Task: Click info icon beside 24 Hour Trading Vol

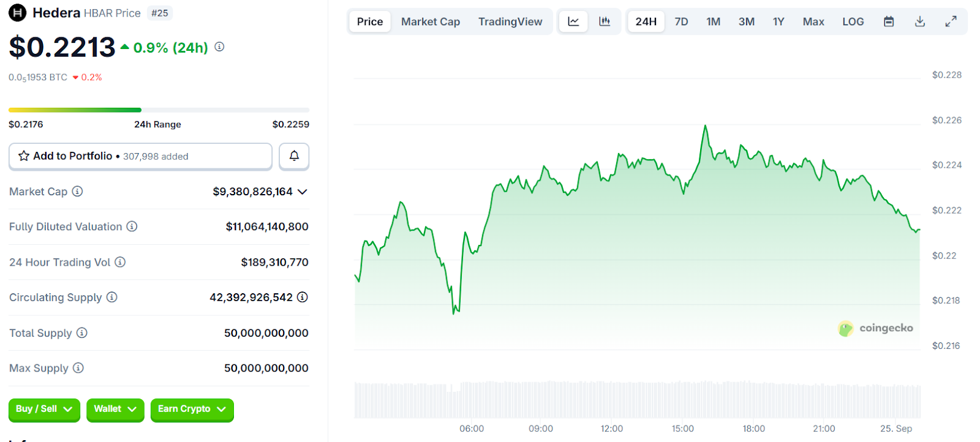Action: 120,262
